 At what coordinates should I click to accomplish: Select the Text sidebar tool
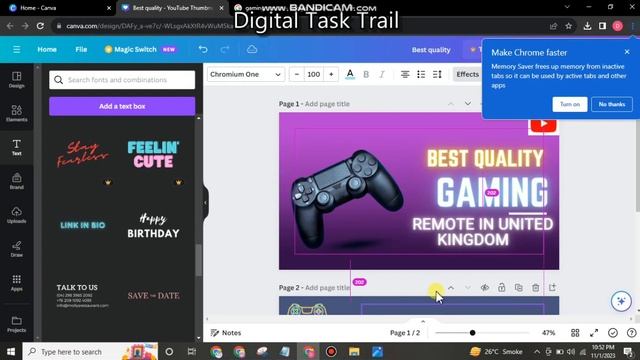pos(16,147)
